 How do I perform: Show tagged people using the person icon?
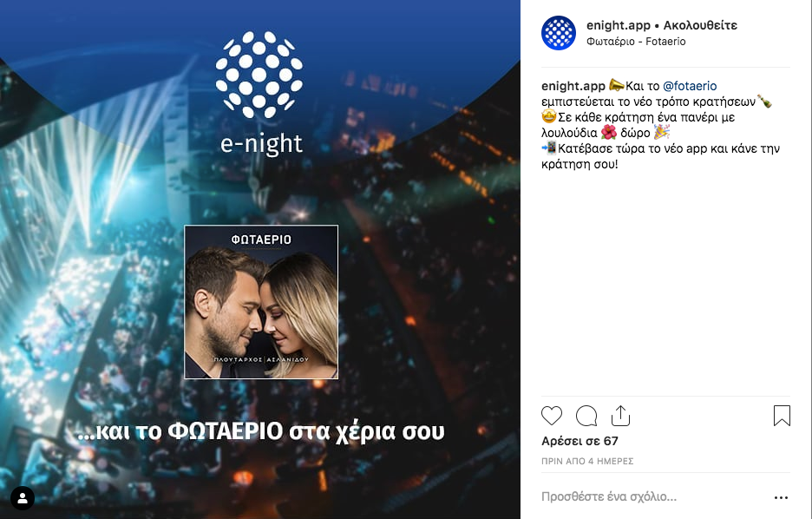coord(23,498)
